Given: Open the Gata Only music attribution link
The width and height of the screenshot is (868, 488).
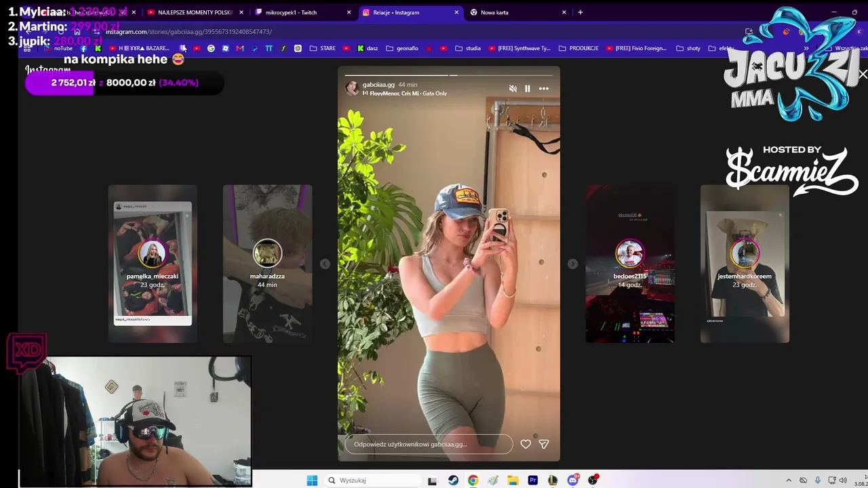Looking at the screenshot, I should [x=404, y=94].
